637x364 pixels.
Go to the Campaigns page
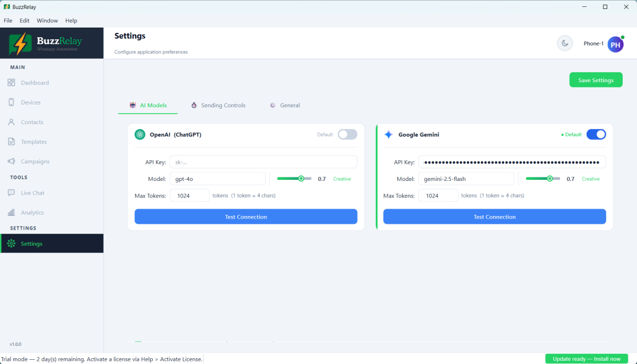pyautogui.click(x=52, y=161)
